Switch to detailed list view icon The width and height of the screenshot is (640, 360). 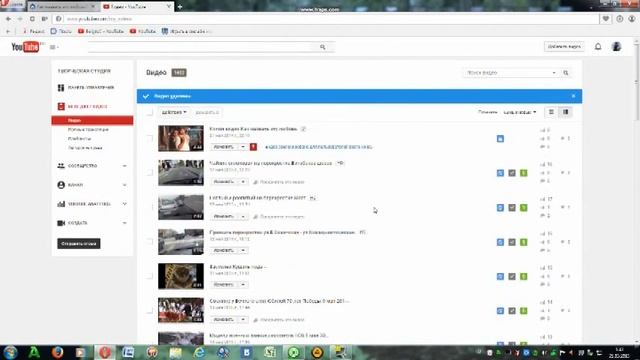pos(565,112)
